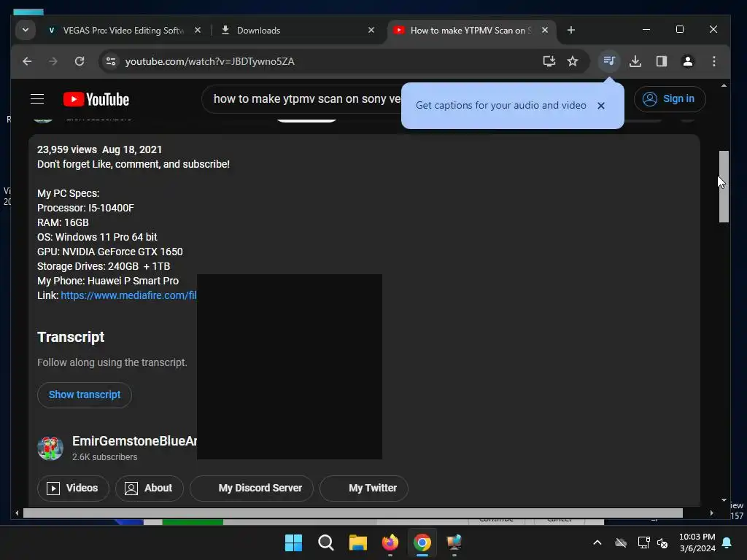Close the VEGAS Pro tab
Screen dimensions: 747x560
point(197,30)
